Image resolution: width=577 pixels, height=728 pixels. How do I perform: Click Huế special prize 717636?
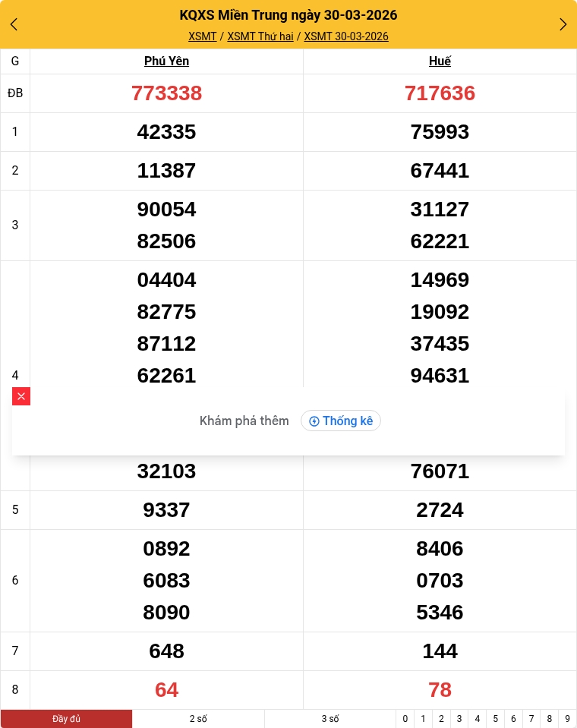pos(440,93)
